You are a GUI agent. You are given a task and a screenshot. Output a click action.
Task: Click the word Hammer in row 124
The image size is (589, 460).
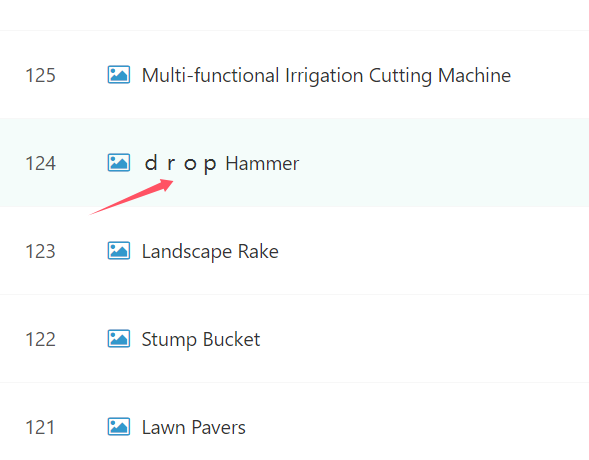coord(262,163)
